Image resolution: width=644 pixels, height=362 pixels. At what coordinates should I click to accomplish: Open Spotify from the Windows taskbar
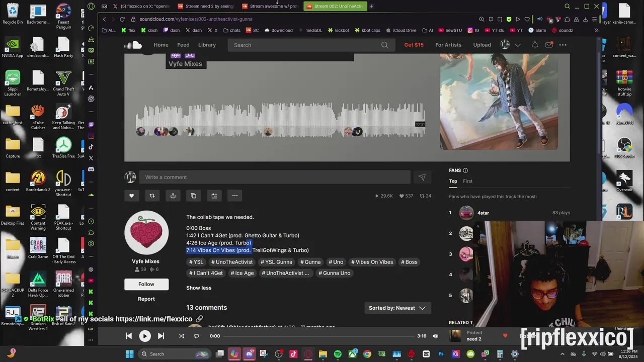(x=338, y=354)
